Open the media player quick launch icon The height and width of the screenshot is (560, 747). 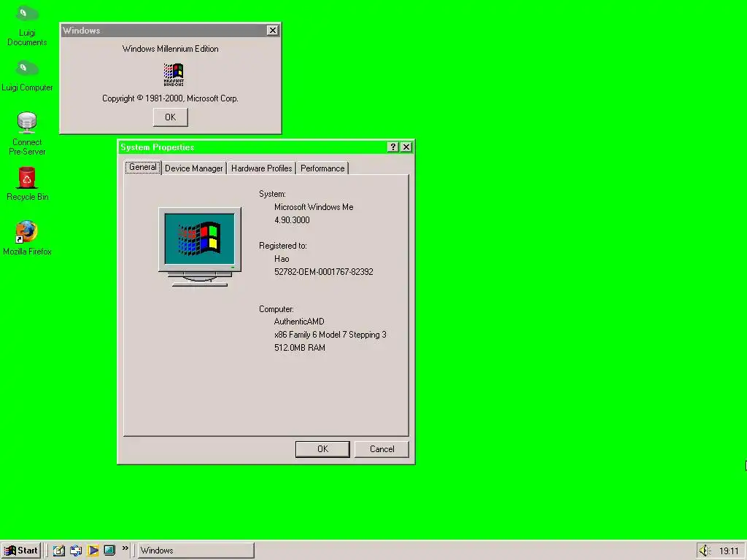93,551
